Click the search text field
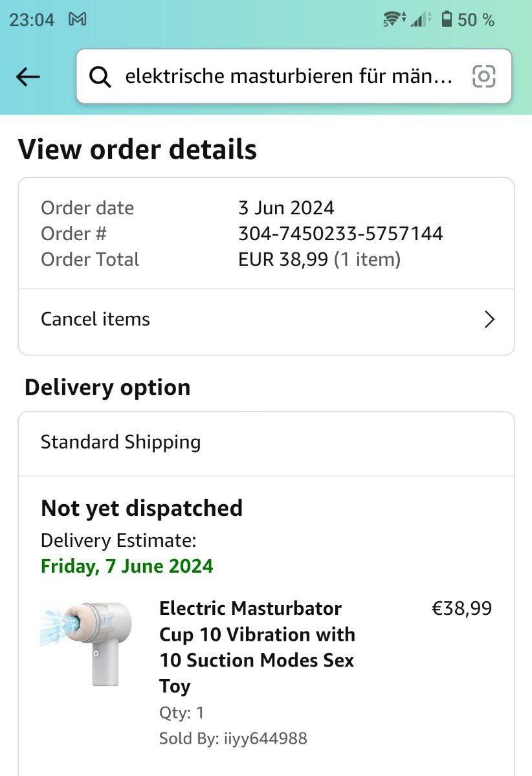 tap(288, 76)
